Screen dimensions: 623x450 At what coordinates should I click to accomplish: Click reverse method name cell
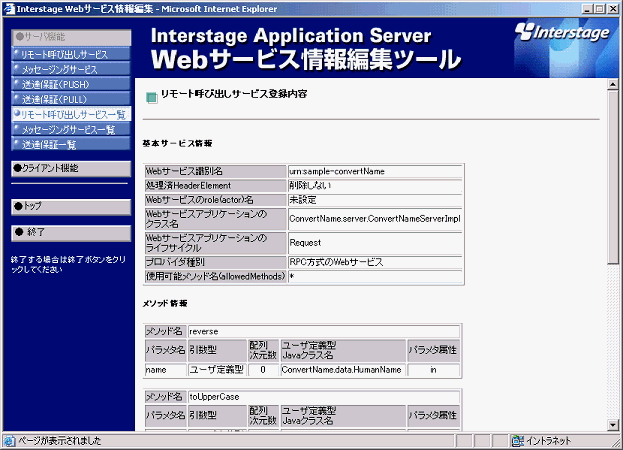click(x=324, y=331)
